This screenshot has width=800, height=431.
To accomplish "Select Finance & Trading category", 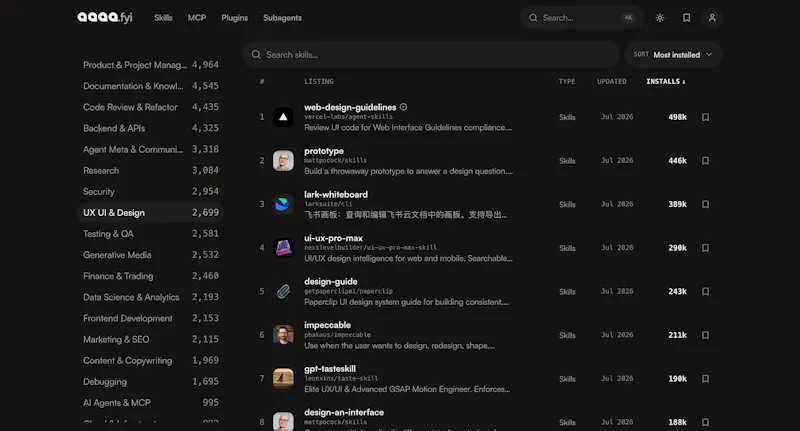I will coord(151,276).
